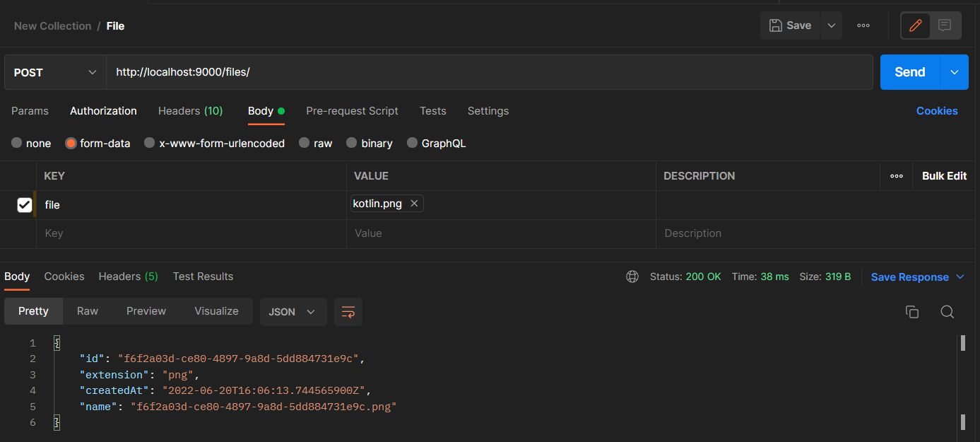This screenshot has width=980, height=442.
Task: Click the "id" value in response
Action: (239, 359)
